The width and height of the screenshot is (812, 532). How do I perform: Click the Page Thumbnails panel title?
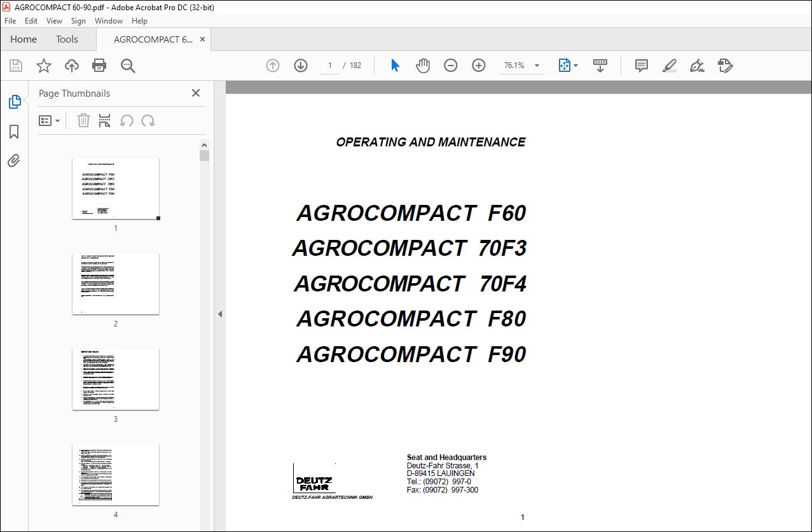[74, 93]
